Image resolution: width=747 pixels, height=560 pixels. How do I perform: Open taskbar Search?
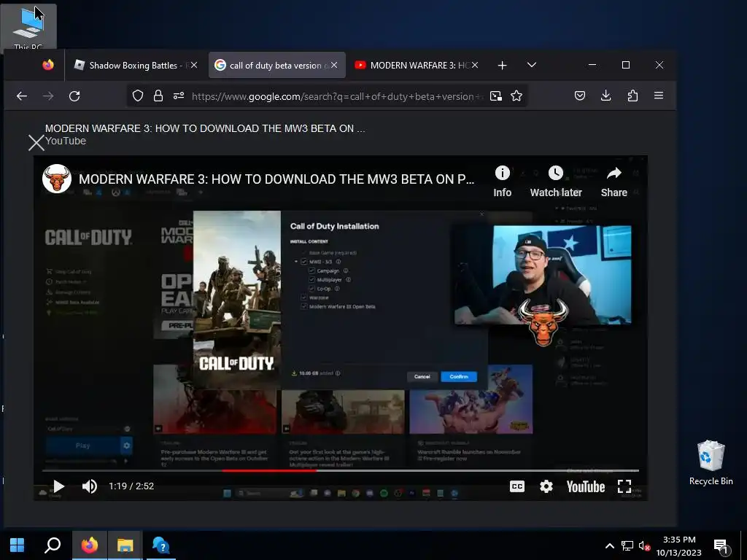[53, 545]
